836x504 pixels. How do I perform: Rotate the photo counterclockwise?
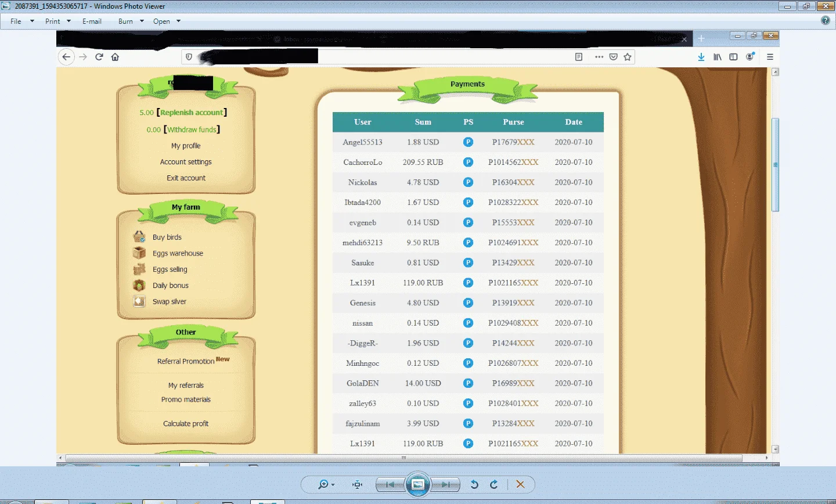pyautogui.click(x=474, y=485)
